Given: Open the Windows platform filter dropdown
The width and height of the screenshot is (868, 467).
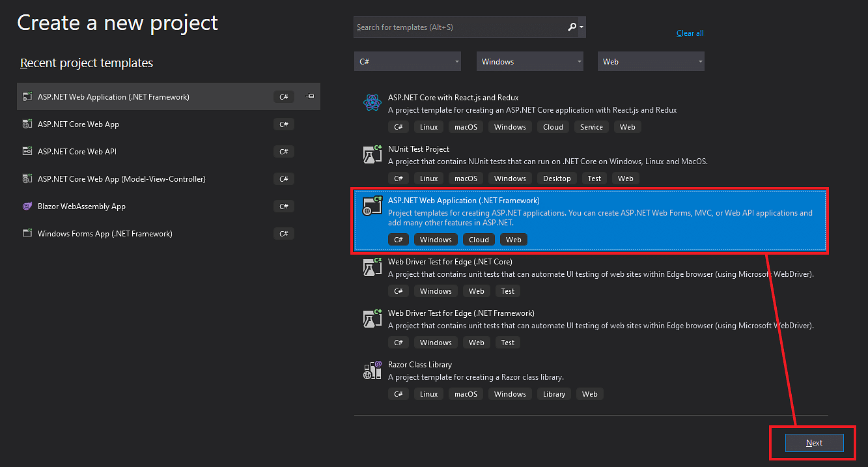Looking at the screenshot, I should tap(530, 62).
